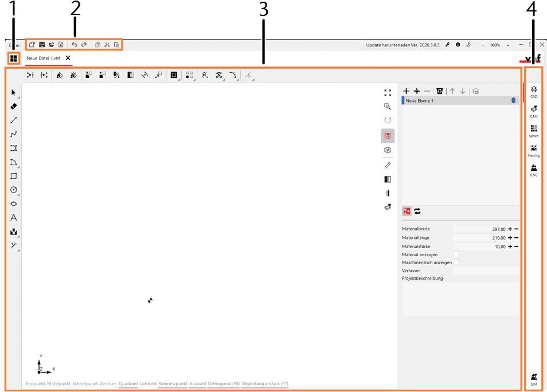Increase Materialbreite with plus button

[510, 229]
